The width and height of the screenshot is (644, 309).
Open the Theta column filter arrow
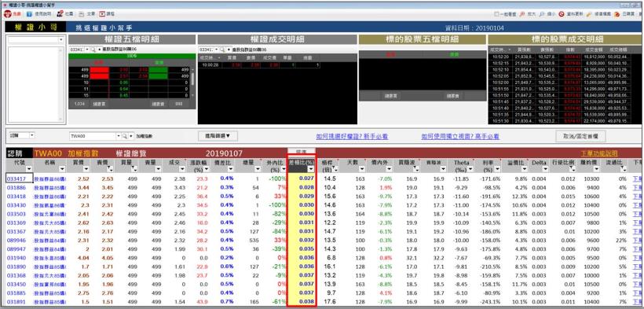tap(470, 169)
